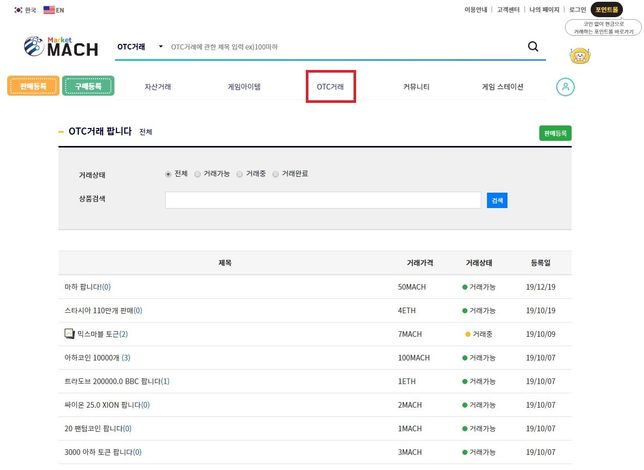
Task: Click the green 판매등록 button near list title
Action: pos(555,133)
